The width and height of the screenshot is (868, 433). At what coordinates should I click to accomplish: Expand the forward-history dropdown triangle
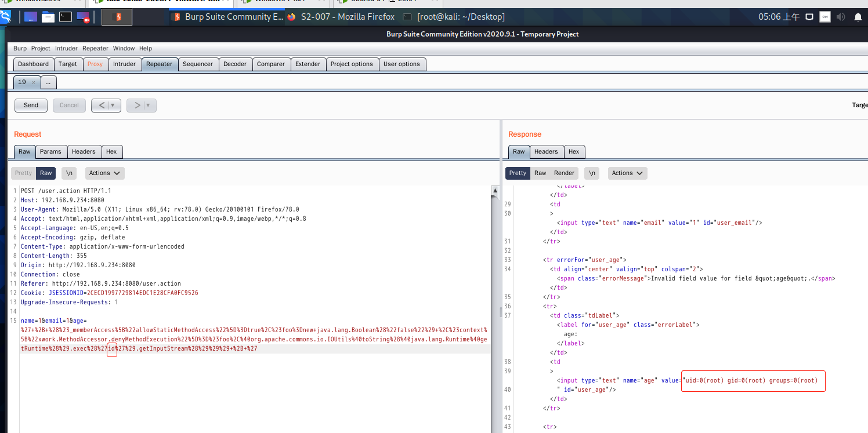coord(149,105)
